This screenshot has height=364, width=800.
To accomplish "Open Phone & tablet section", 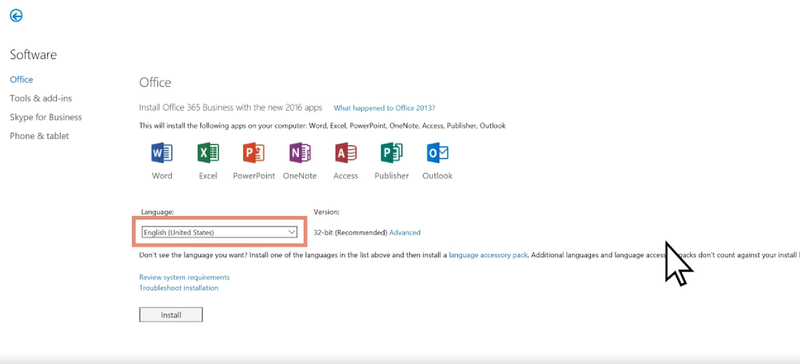I will tap(39, 136).
